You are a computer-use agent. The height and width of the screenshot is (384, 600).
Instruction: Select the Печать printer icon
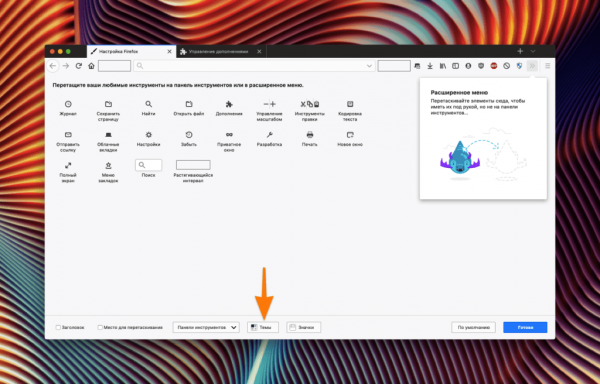[x=310, y=135]
